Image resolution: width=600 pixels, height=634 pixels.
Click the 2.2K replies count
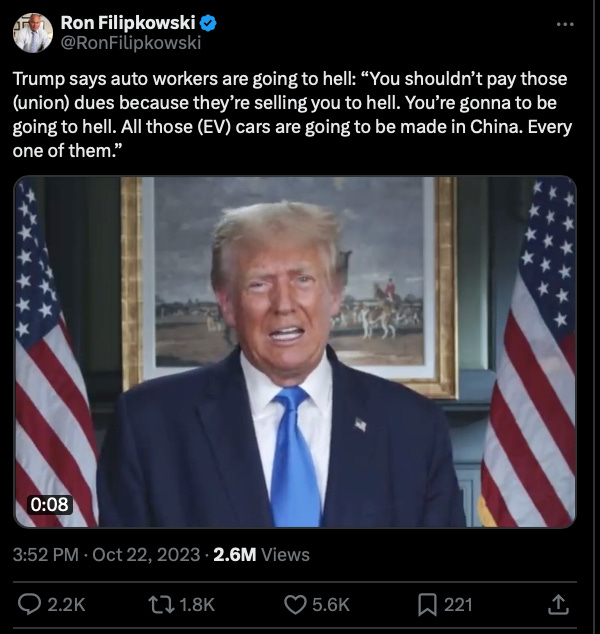click(x=66, y=605)
